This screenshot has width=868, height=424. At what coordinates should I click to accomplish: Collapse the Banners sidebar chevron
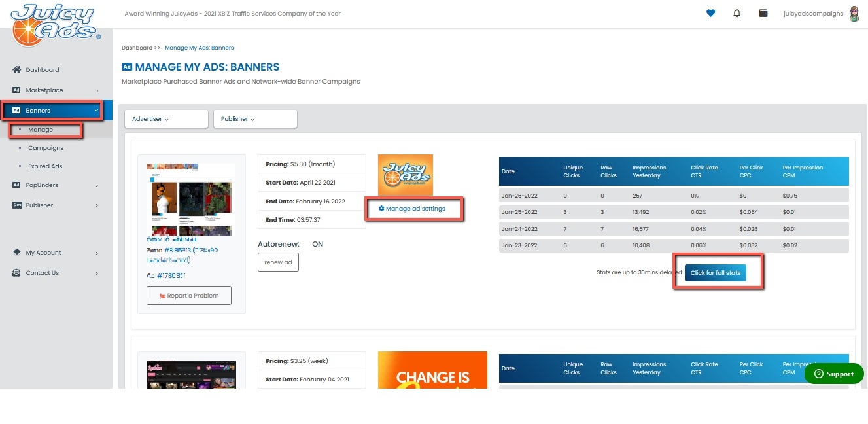97,111
